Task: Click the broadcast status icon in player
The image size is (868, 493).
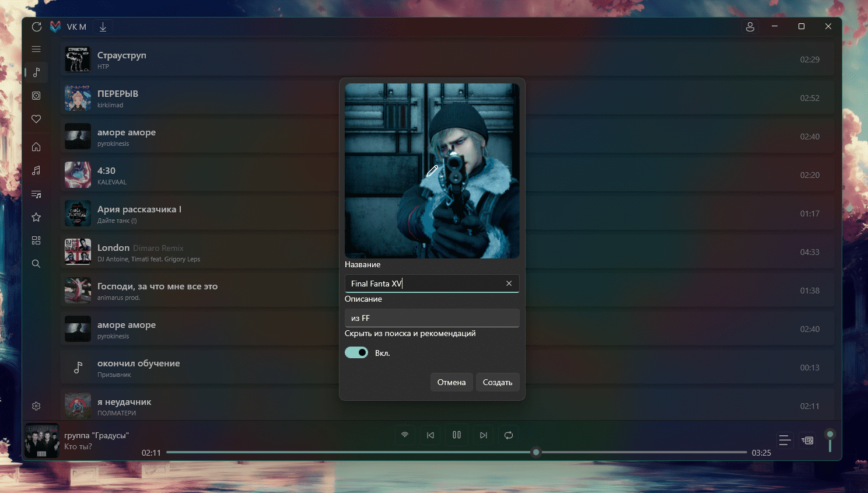Action: [x=405, y=435]
